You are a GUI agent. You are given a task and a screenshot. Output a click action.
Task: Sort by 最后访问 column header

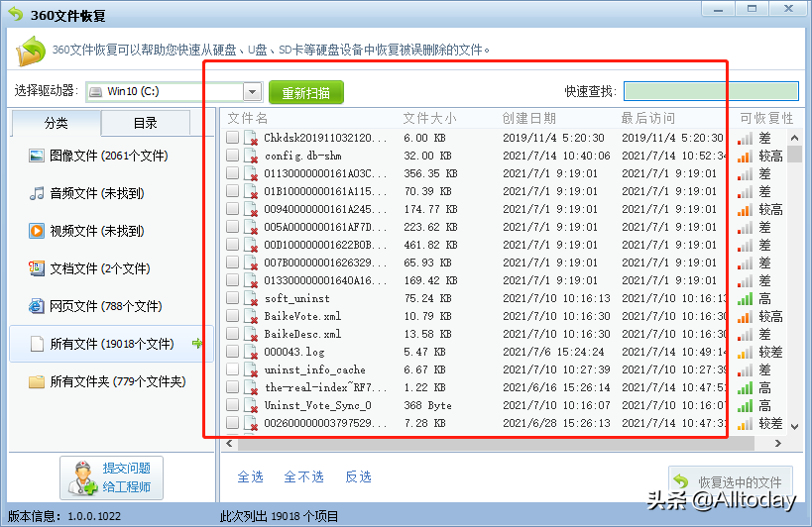(647, 119)
